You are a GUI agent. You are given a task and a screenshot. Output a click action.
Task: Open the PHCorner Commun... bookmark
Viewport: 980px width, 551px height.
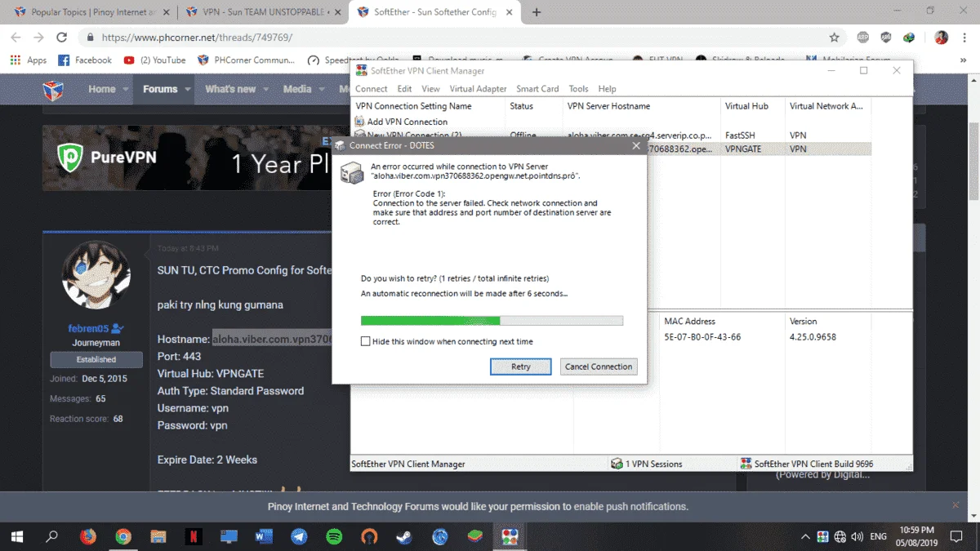coord(246,60)
